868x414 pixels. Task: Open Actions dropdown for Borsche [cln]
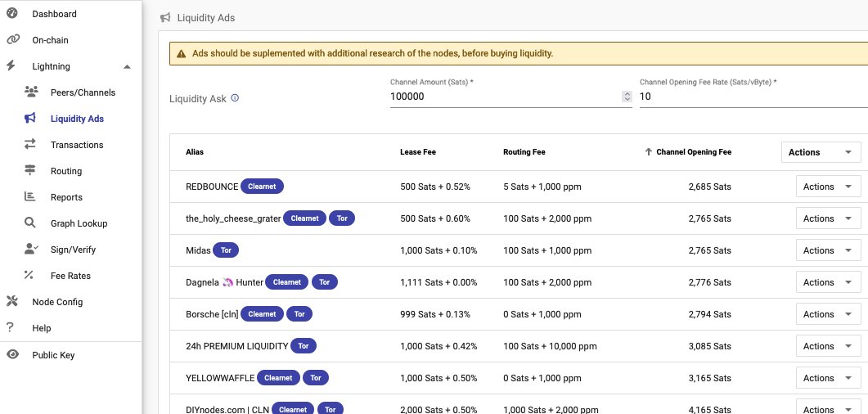[x=828, y=314]
